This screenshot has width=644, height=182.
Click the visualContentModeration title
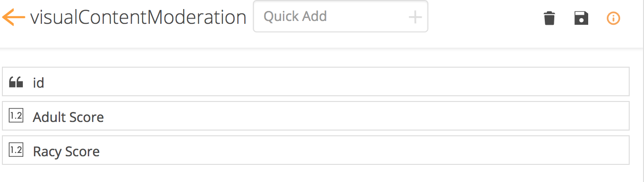(x=138, y=18)
